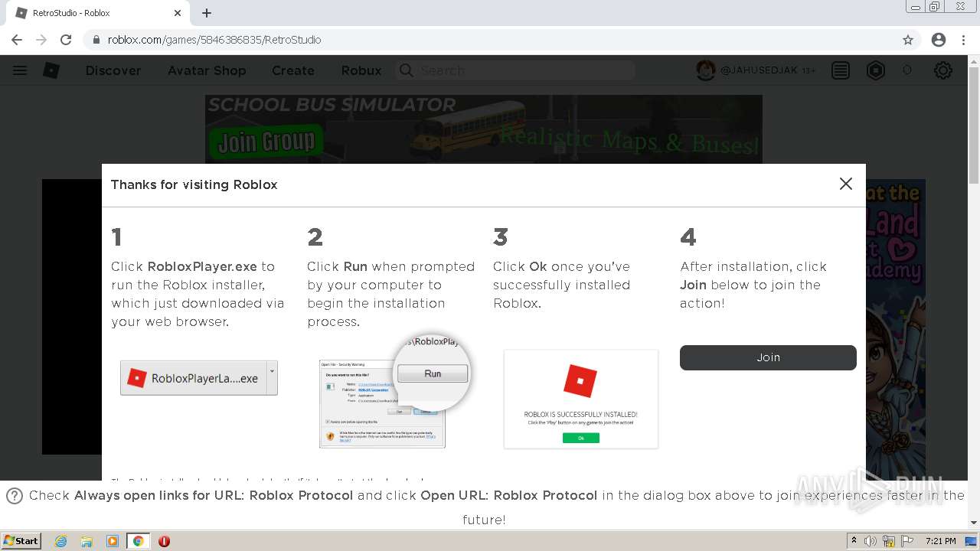The image size is (980, 551).
Task: Go to Roblox home via logo icon
Action: coord(51,70)
